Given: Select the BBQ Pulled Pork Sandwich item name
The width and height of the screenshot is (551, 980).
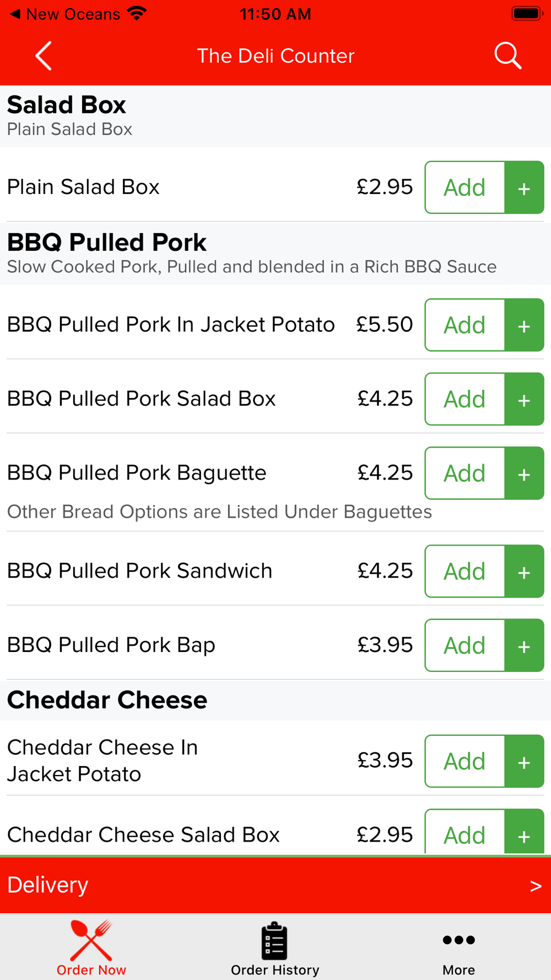Looking at the screenshot, I should pyautogui.click(x=140, y=571).
